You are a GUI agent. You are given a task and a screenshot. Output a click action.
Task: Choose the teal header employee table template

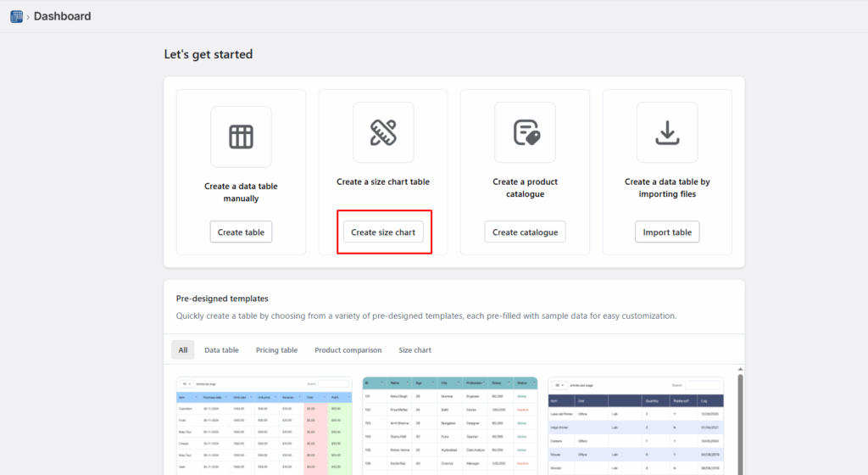[449, 433]
